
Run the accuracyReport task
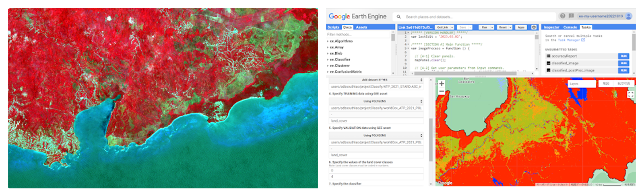click(x=623, y=56)
